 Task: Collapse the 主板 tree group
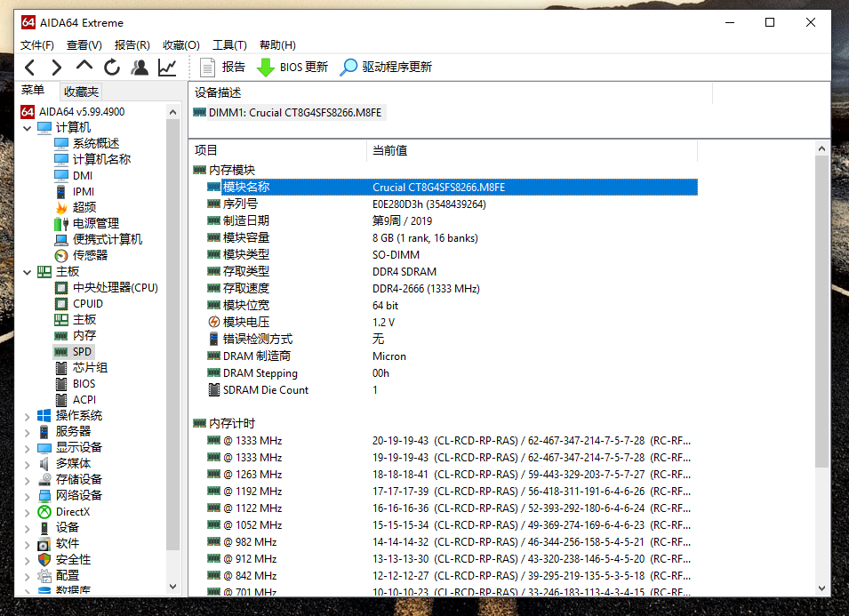click(27, 272)
